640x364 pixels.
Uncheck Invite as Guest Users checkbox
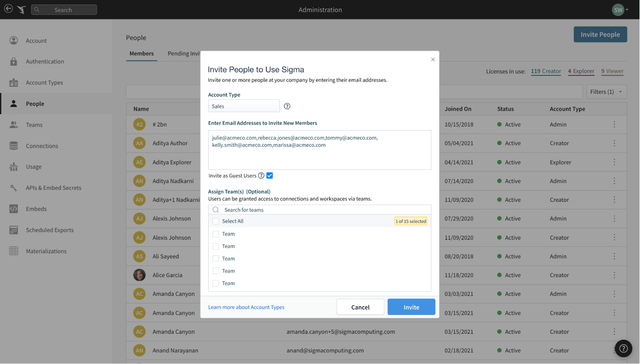[x=269, y=175]
